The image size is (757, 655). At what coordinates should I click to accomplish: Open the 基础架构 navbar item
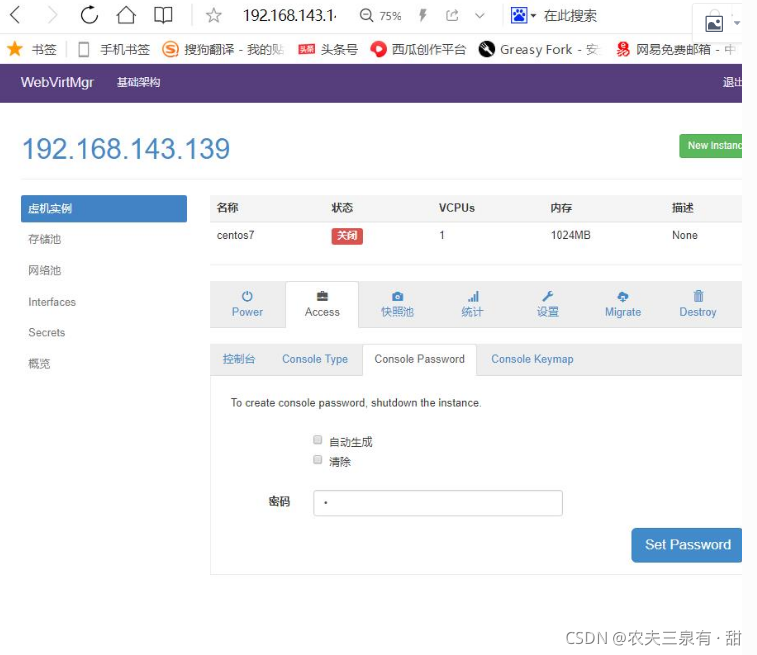(139, 83)
